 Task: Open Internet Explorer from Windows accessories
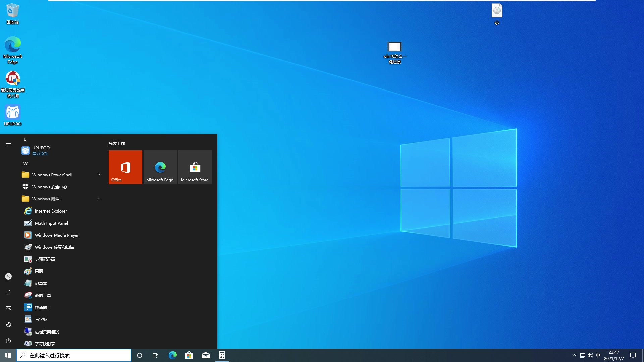pos(51,210)
